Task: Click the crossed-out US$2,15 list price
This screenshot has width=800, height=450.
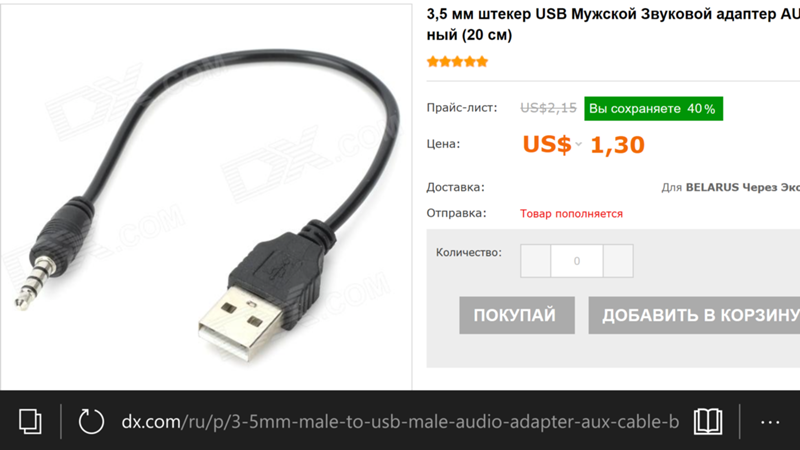Action: (548, 108)
